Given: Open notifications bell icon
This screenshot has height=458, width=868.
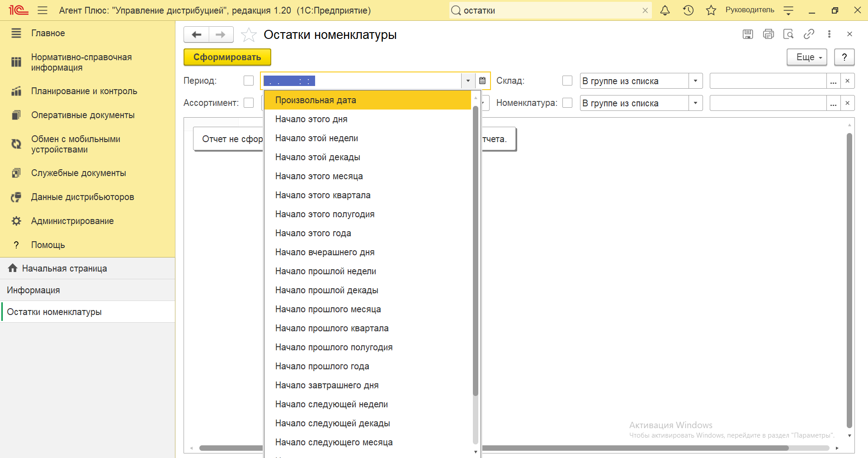Looking at the screenshot, I should (x=665, y=10).
